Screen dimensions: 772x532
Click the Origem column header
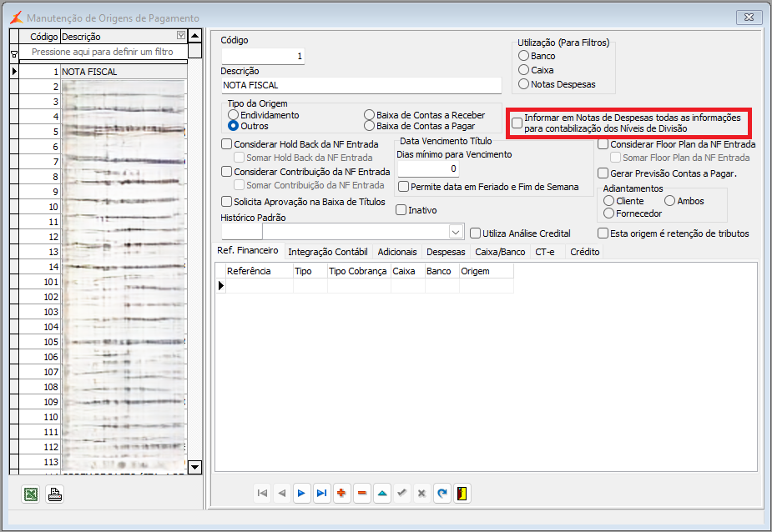[487, 271]
